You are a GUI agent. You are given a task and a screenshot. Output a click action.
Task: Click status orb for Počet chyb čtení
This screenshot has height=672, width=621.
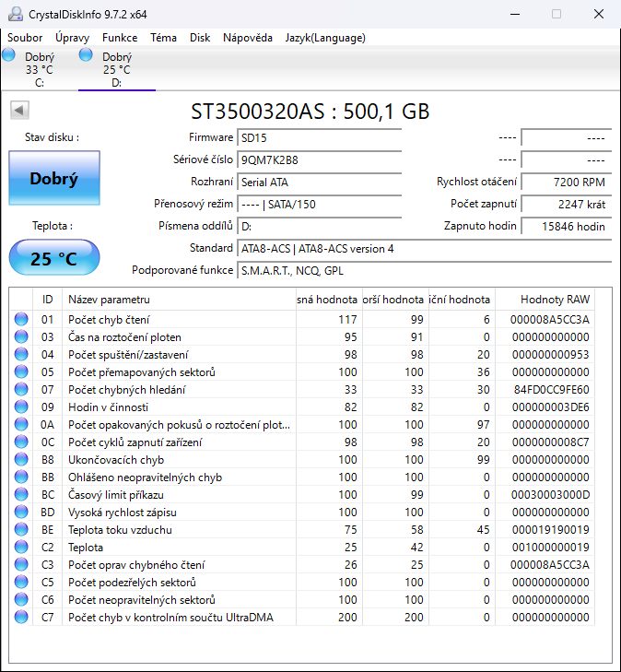(x=21, y=319)
